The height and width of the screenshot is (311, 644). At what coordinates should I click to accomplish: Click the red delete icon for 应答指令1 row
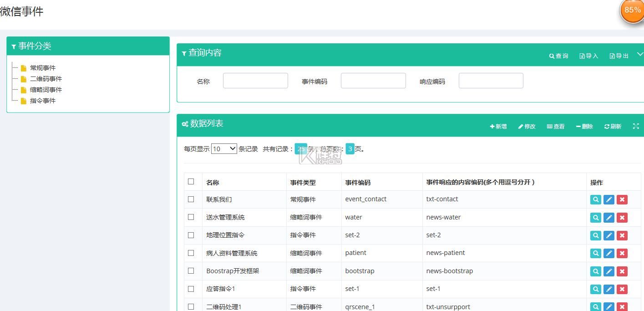pos(622,289)
